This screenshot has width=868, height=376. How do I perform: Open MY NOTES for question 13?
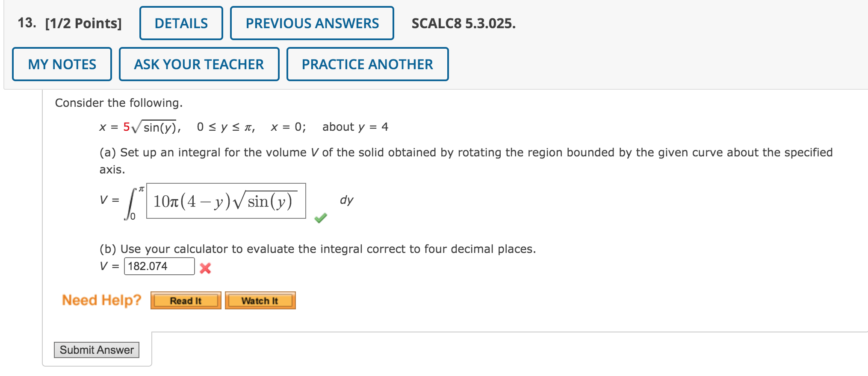[62, 64]
